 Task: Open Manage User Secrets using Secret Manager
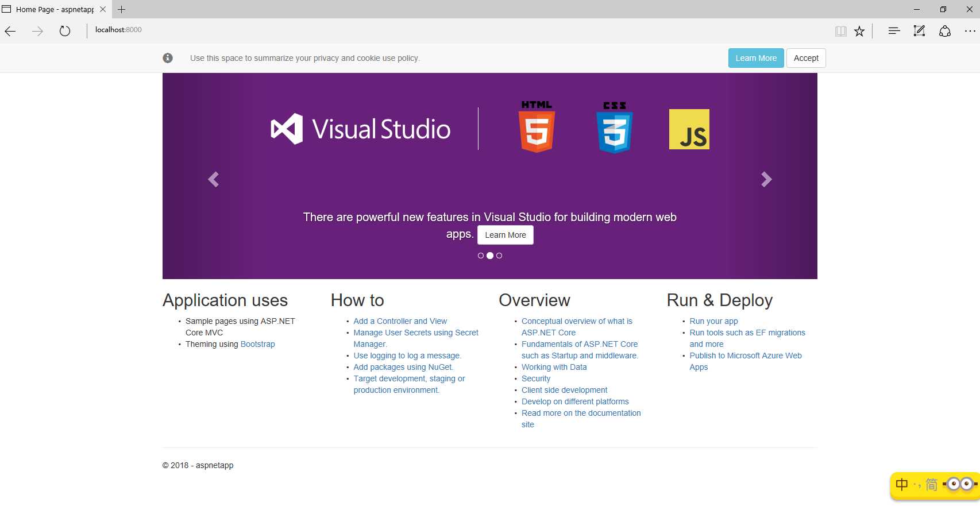(x=416, y=338)
